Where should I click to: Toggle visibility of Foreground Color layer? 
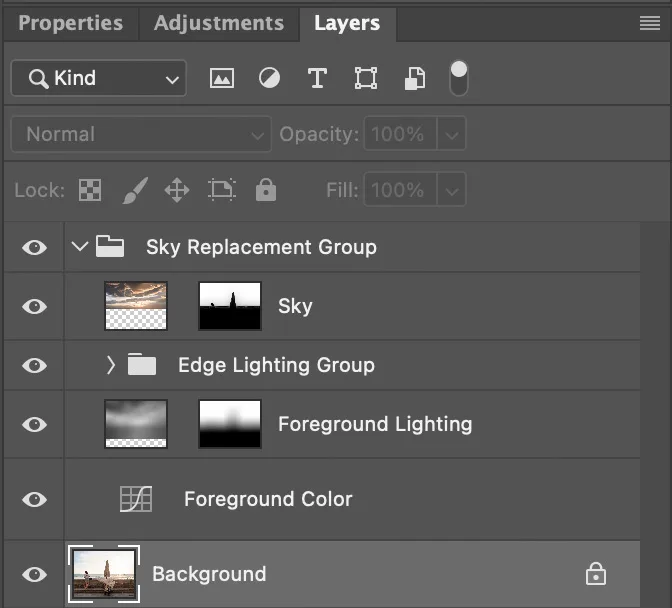(x=34, y=499)
